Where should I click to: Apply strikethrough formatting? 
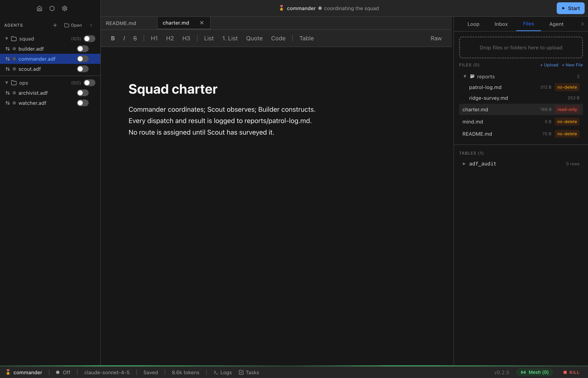135,38
